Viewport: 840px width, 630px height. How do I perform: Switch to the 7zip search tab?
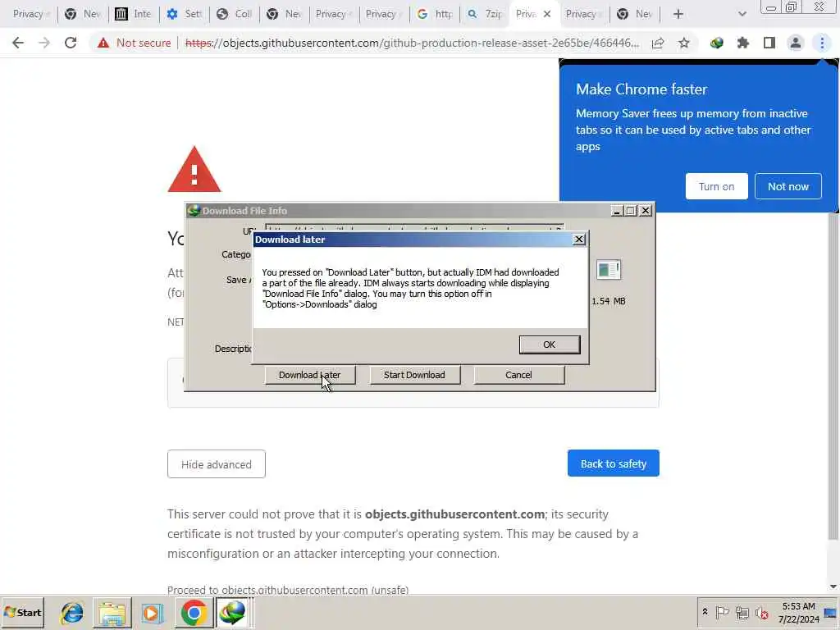[484, 14]
